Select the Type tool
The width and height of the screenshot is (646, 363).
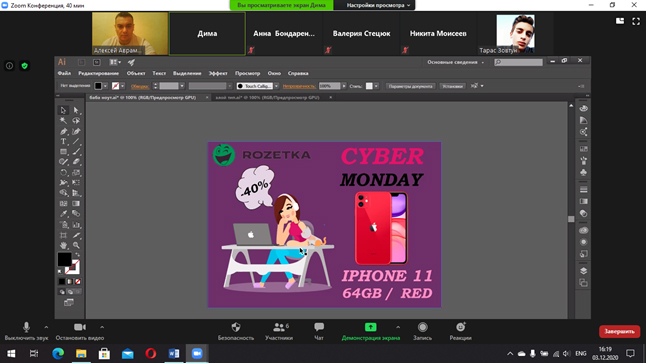[x=63, y=141]
